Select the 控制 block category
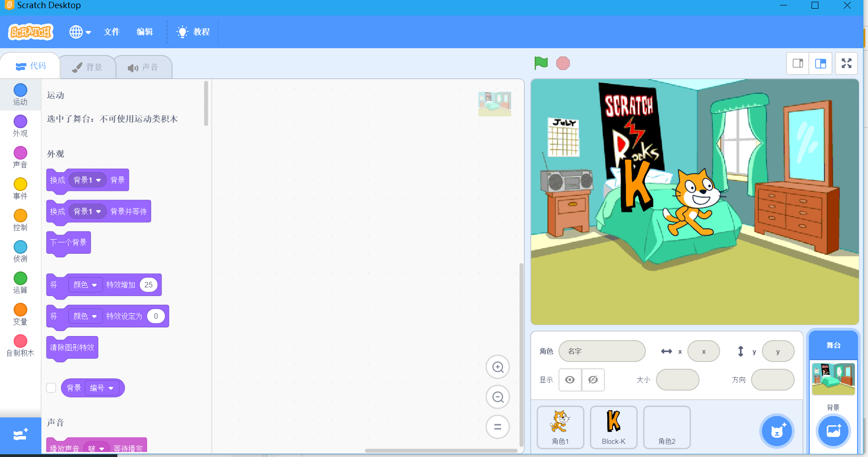868x457 pixels. click(20, 220)
